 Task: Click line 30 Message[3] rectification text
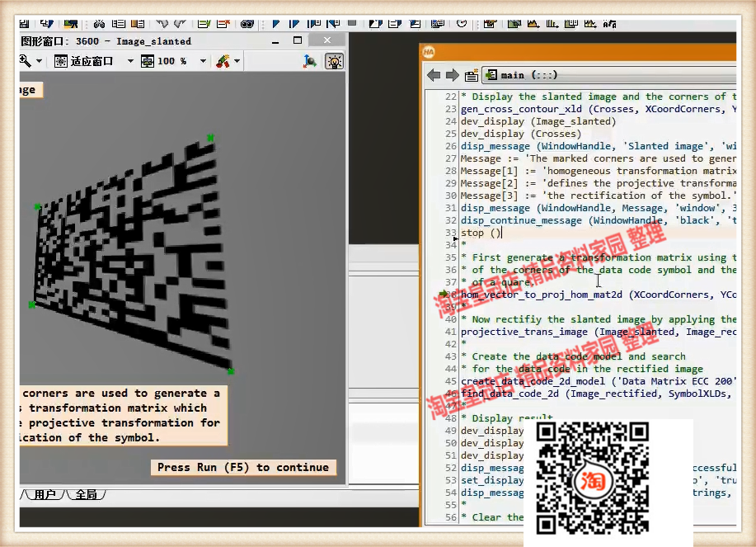(599, 196)
